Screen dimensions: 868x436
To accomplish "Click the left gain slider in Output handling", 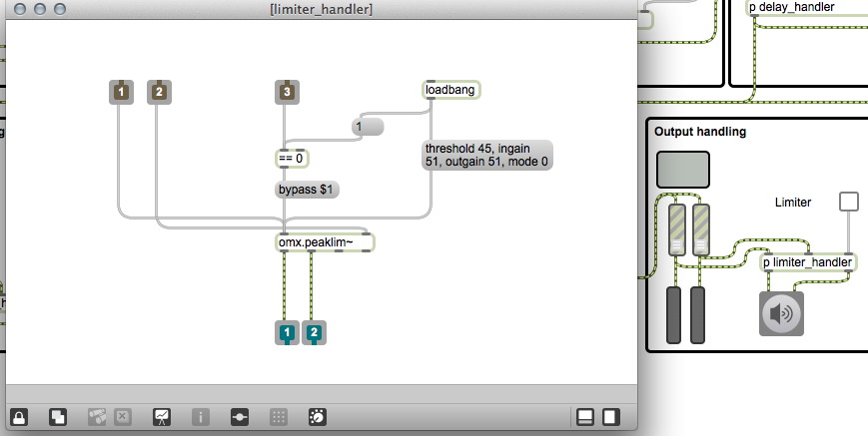I will (x=677, y=229).
